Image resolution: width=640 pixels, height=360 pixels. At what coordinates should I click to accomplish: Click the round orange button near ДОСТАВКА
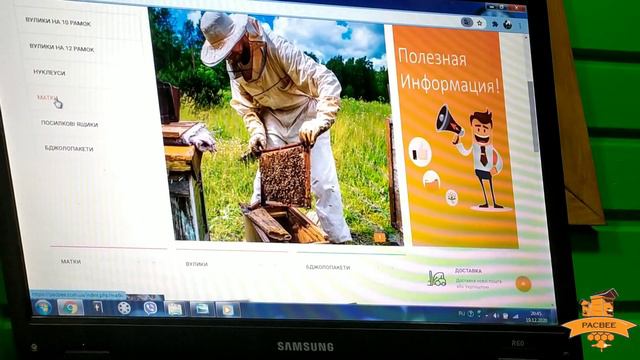click(x=523, y=283)
